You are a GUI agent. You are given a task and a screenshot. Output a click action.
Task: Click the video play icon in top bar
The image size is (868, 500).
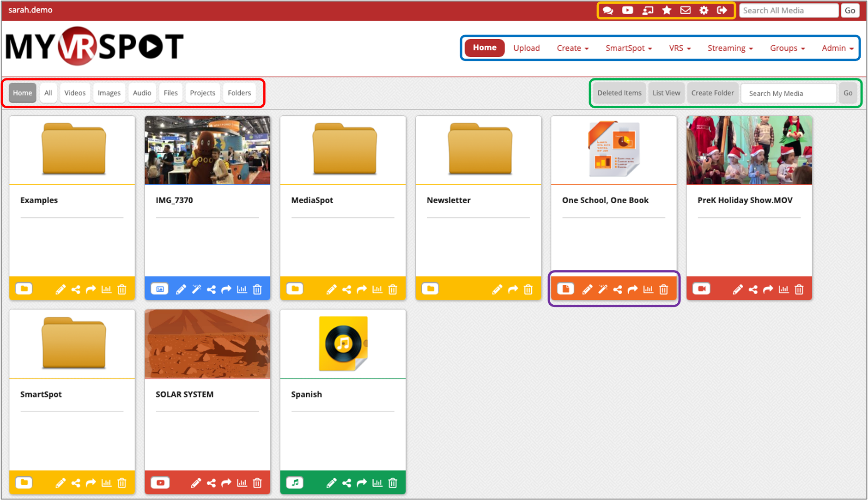(627, 10)
